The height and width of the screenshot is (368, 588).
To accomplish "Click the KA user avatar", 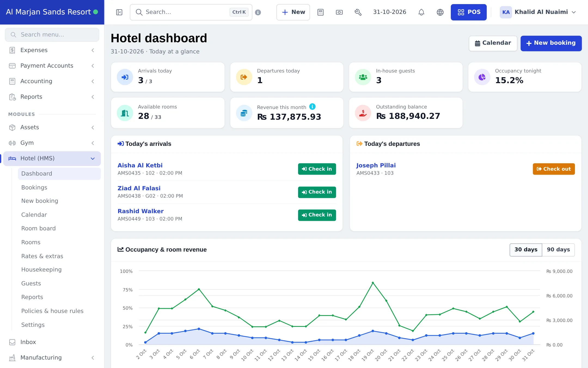I will click(x=506, y=12).
